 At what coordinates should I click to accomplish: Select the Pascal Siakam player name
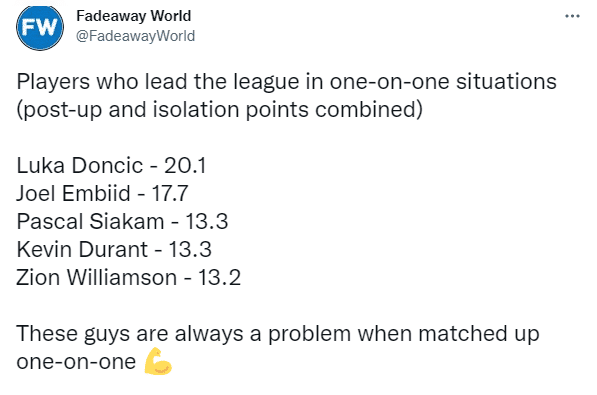coord(90,221)
